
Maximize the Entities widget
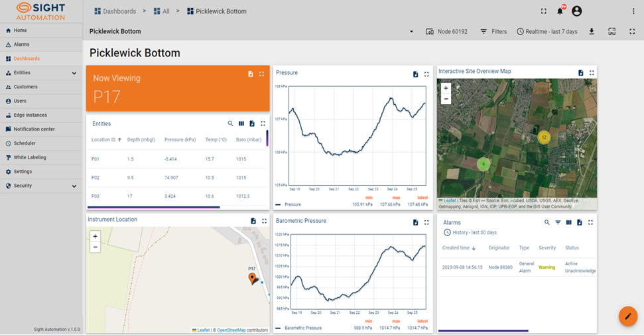tap(263, 123)
